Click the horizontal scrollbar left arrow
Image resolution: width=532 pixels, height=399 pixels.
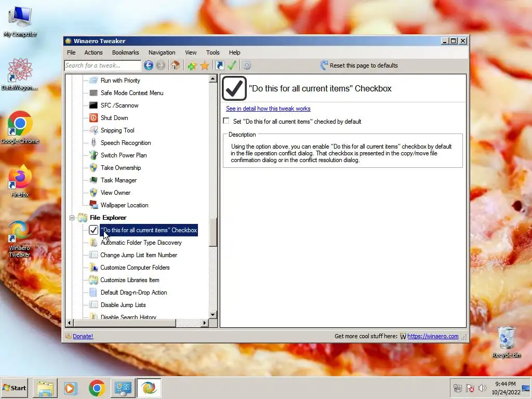click(69, 323)
